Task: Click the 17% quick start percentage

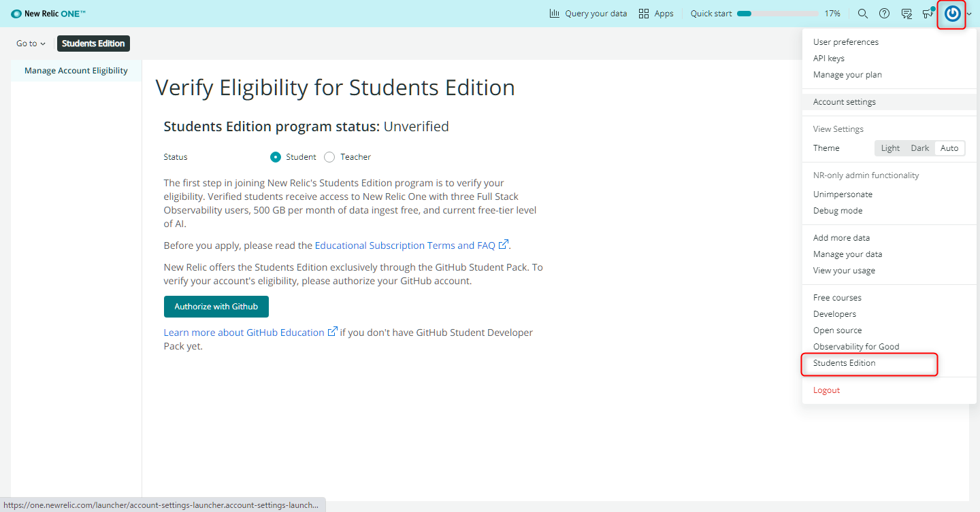Action: click(x=832, y=14)
